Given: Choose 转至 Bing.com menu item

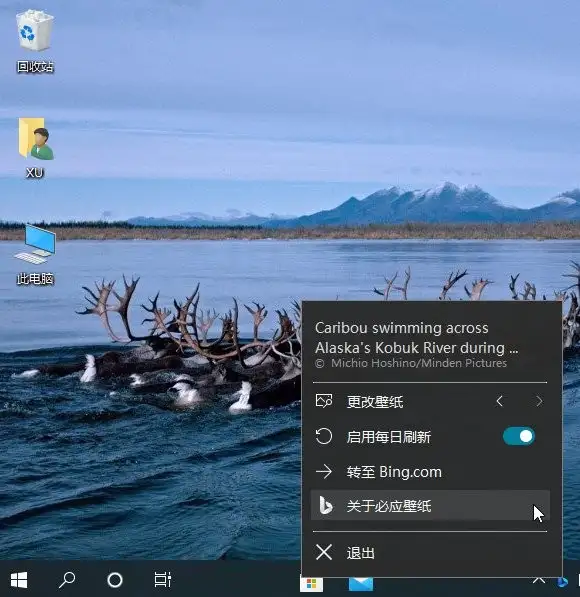Looking at the screenshot, I should tap(430, 472).
